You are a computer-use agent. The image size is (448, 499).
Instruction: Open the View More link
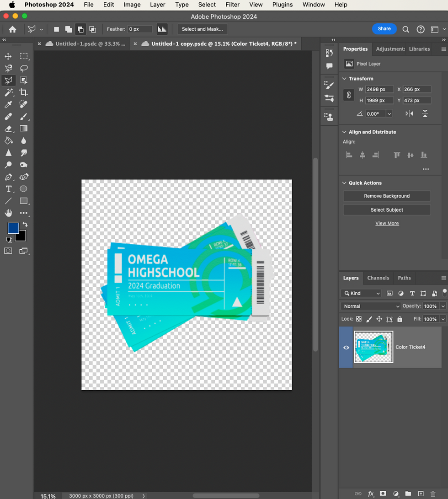[x=387, y=223]
